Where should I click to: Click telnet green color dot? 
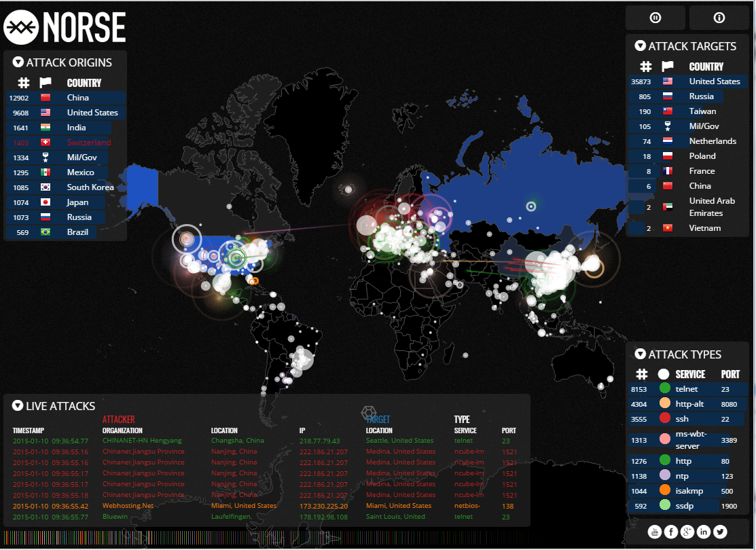665,388
